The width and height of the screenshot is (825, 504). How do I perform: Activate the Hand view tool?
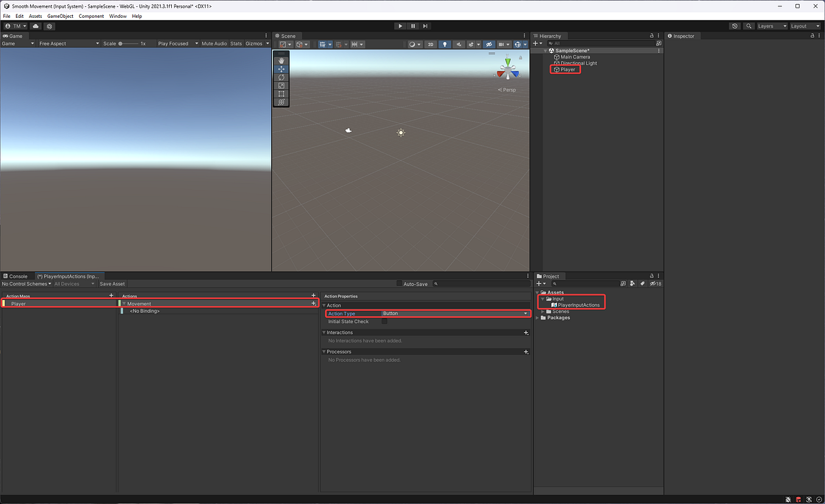tap(280, 61)
